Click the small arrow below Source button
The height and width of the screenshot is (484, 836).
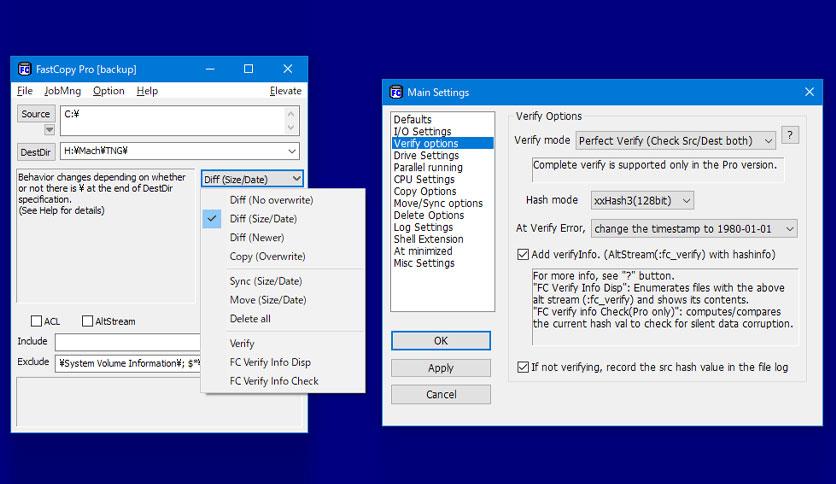pos(49,130)
